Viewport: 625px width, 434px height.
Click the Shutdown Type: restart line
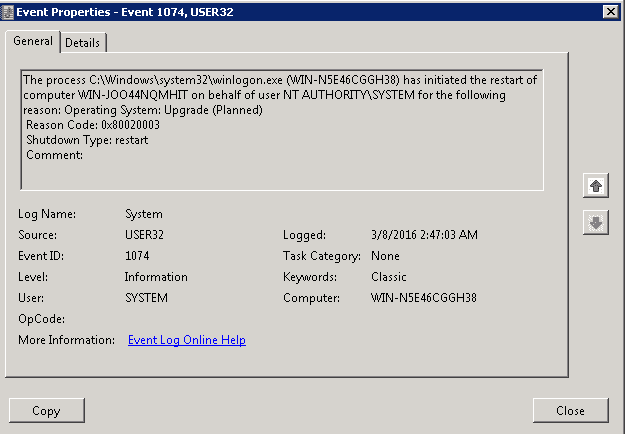tap(87, 140)
